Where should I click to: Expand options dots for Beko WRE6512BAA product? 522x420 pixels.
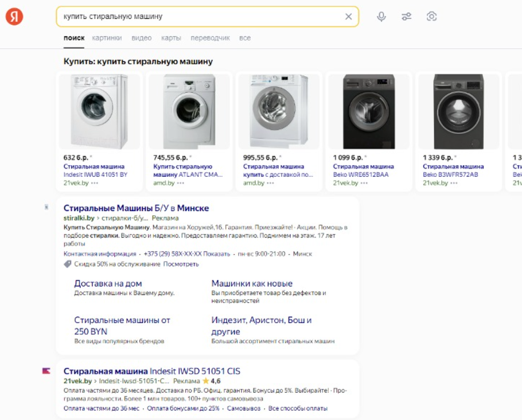click(364, 183)
